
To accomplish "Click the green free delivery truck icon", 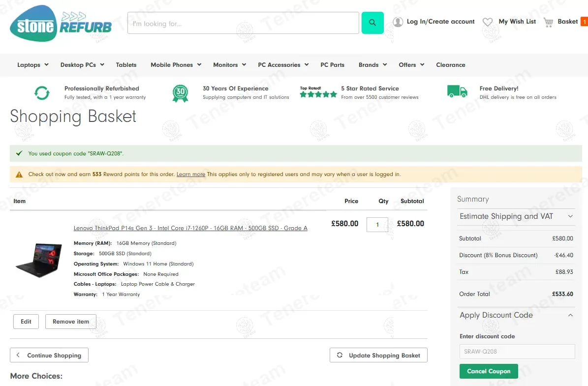I will tap(457, 91).
